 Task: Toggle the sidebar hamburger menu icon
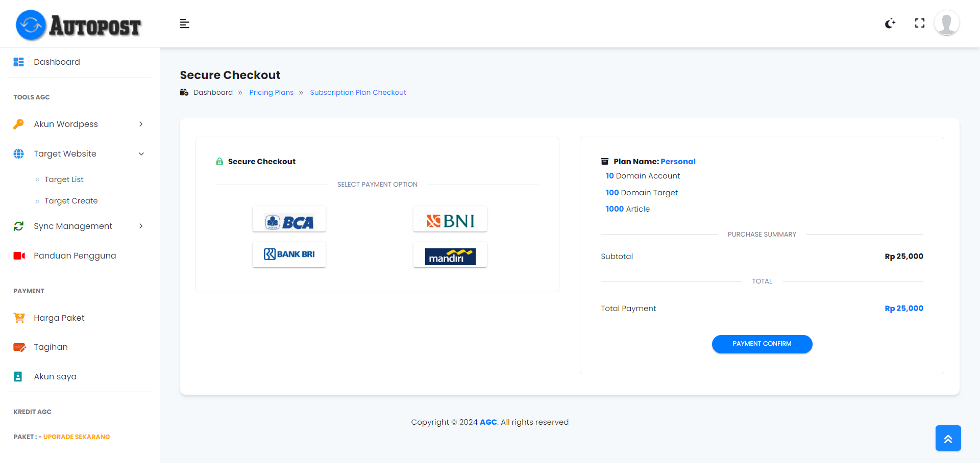(185, 24)
